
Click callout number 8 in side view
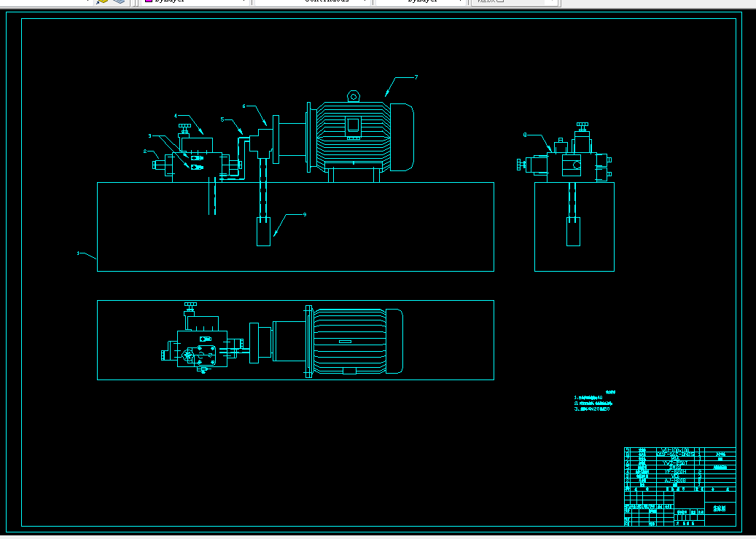[525, 135]
